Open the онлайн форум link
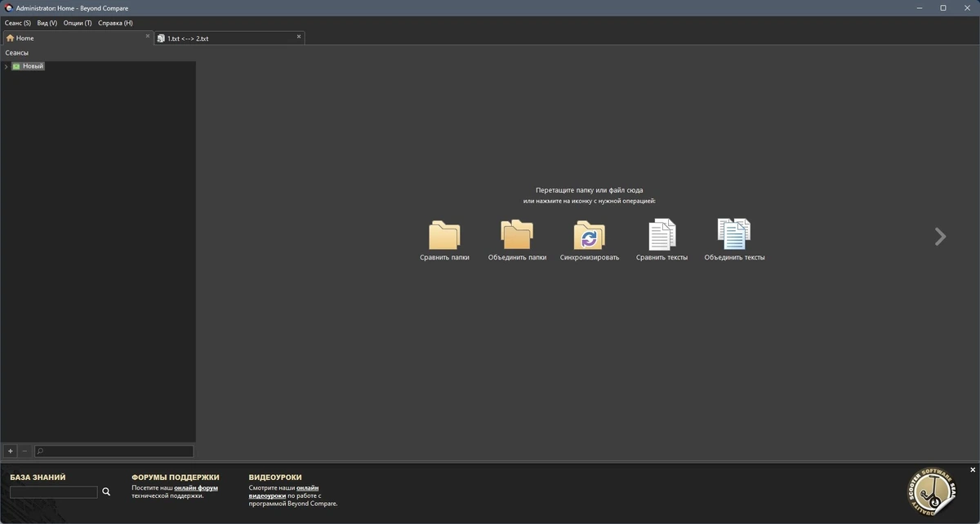Screen dimensions: 980x524 click(196, 488)
